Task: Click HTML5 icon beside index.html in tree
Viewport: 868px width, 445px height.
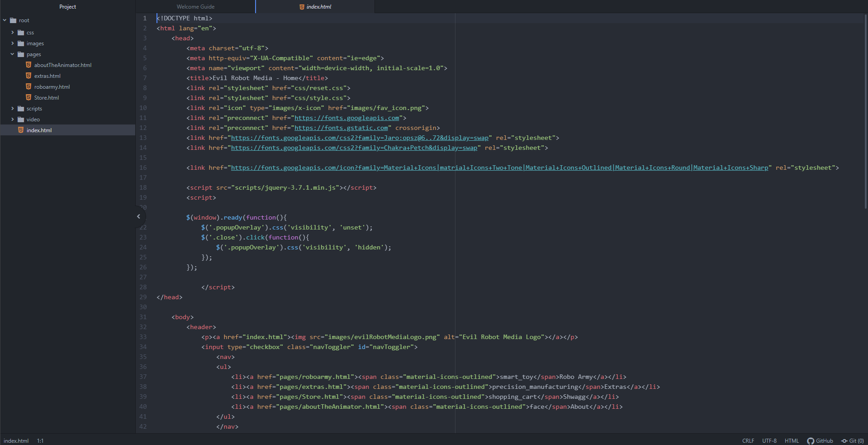Action: point(21,130)
